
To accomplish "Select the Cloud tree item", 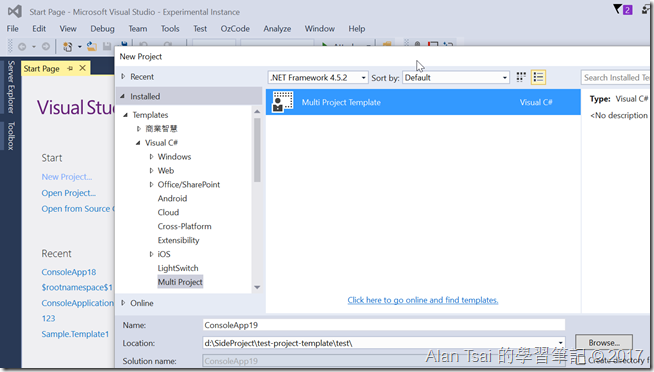I will pos(169,212).
